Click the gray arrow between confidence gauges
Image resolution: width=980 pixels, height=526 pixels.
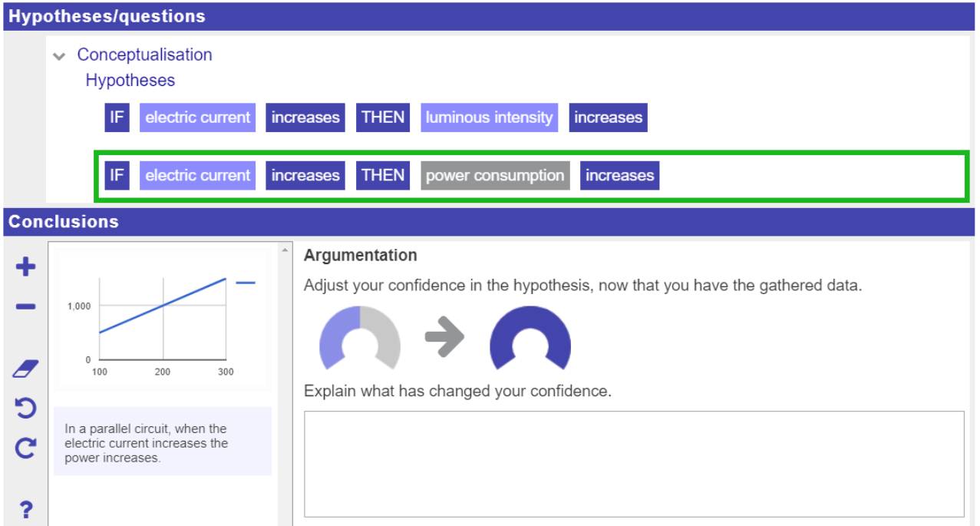tap(444, 337)
